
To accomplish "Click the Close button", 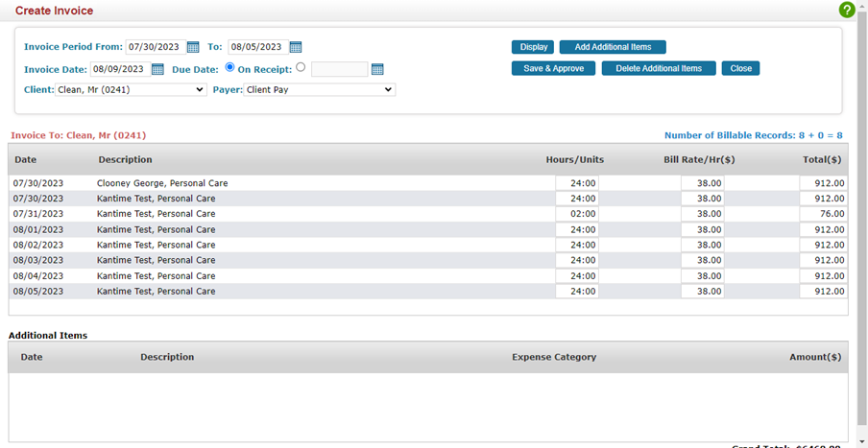I will [x=740, y=69].
